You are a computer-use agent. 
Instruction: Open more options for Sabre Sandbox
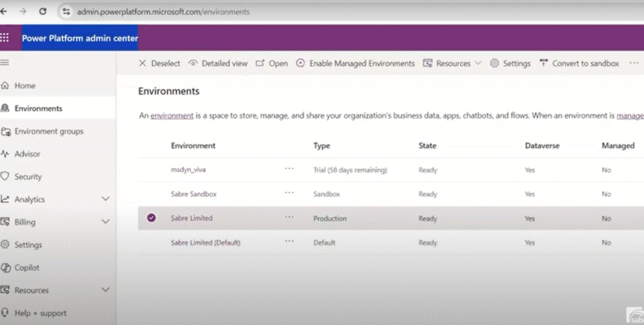tap(289, 193)
